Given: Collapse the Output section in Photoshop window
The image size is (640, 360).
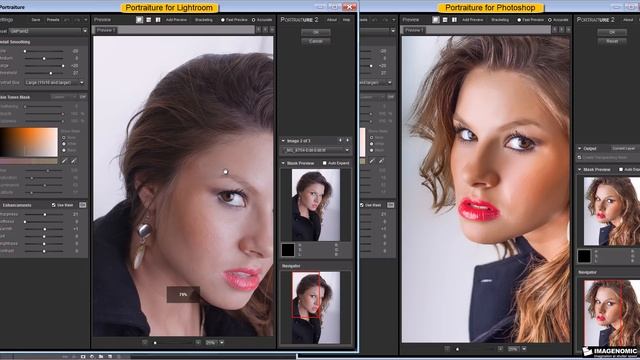Looking at the screenshot, I should (x=580, y=148).
